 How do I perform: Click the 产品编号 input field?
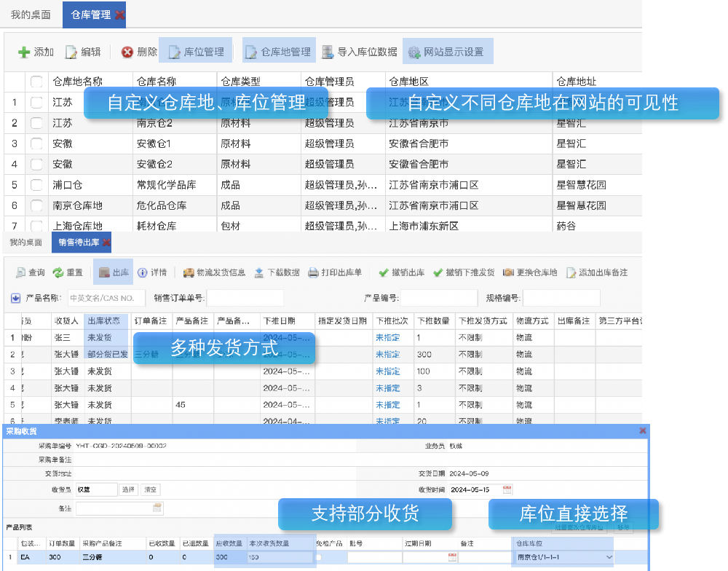tap(439, 299)
